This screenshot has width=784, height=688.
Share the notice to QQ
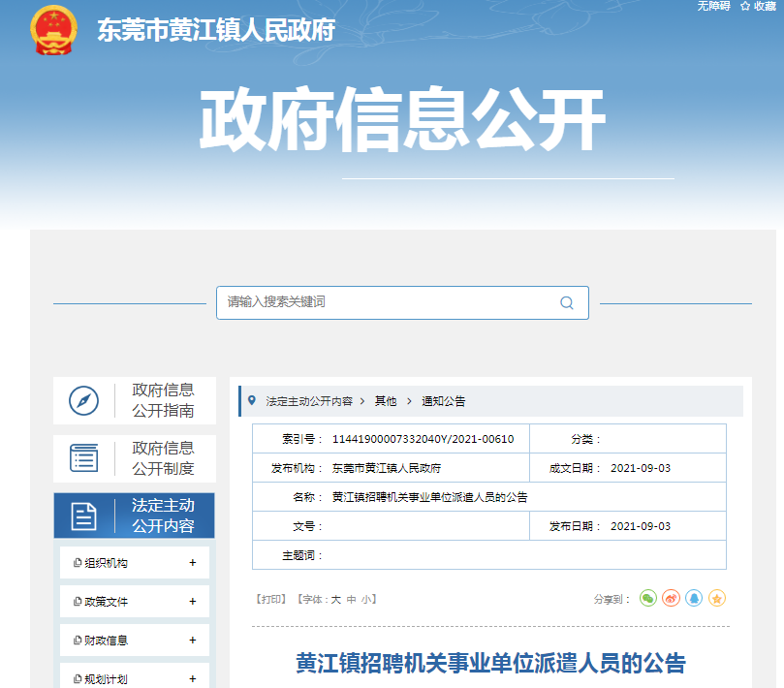tap(694, 599)
